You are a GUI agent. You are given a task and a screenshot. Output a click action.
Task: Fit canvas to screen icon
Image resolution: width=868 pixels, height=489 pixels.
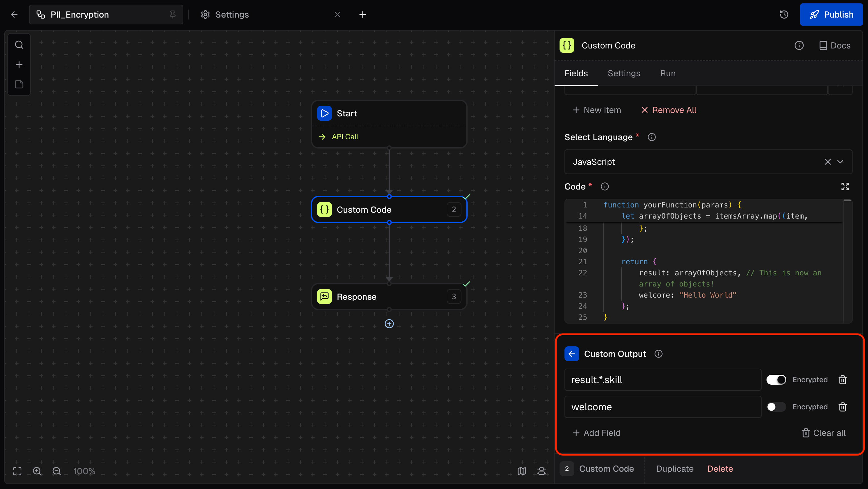(17, 471)
